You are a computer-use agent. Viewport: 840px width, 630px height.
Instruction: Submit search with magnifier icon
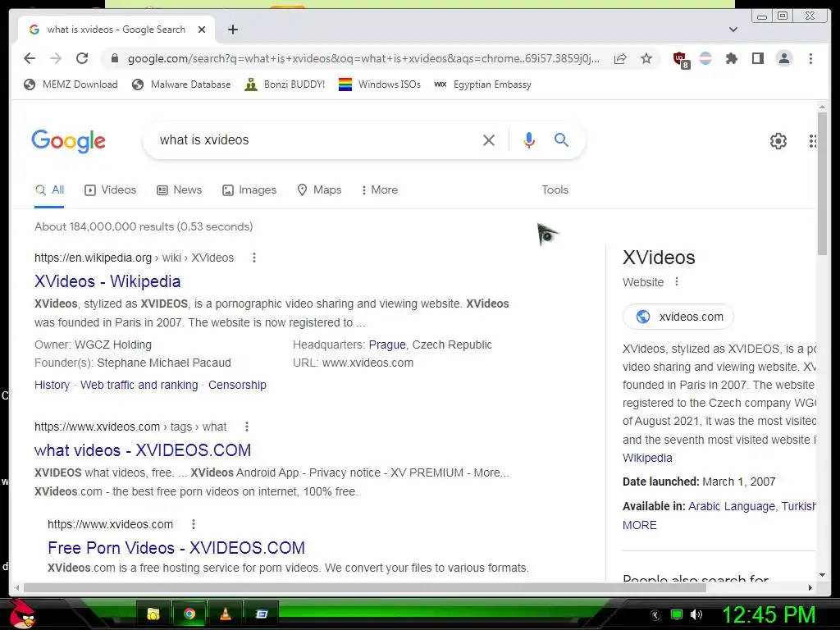[x=561, y=140]
